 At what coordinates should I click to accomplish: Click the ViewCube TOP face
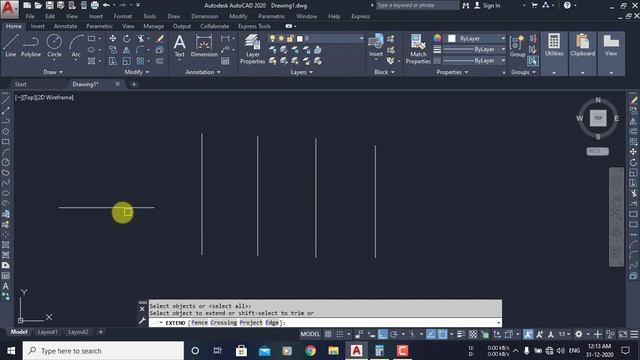coord(598,118)
